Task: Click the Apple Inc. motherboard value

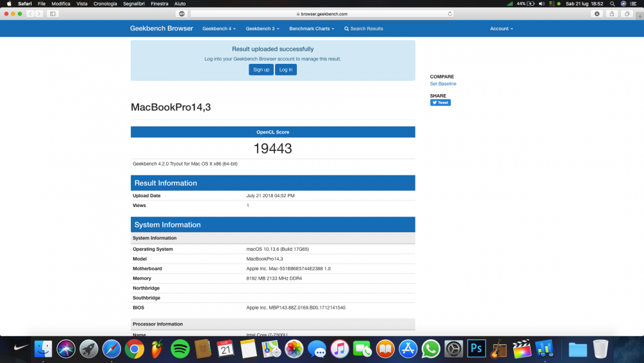Action: [x=289, y=268]
